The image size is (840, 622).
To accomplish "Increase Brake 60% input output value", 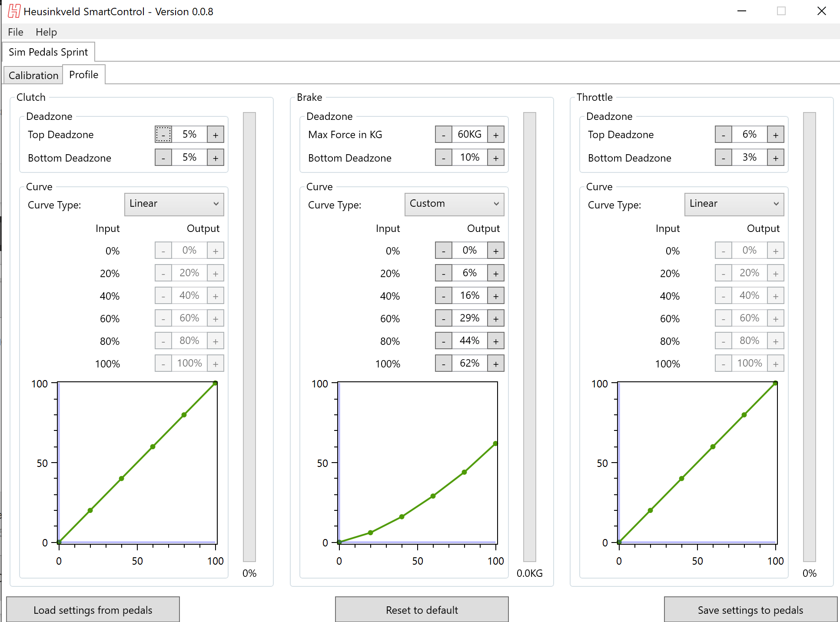I will [496, 318].
